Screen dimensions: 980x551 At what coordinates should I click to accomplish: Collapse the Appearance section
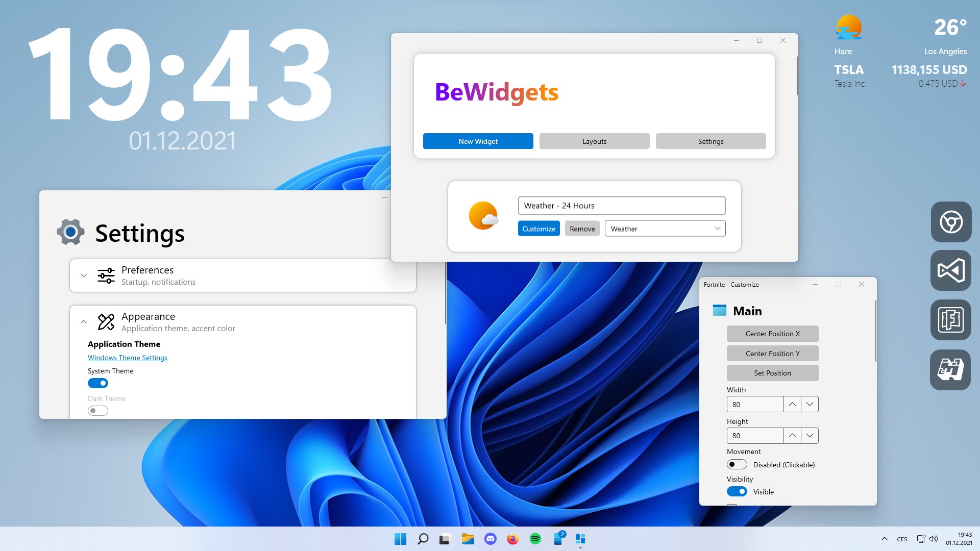(84, 322)
